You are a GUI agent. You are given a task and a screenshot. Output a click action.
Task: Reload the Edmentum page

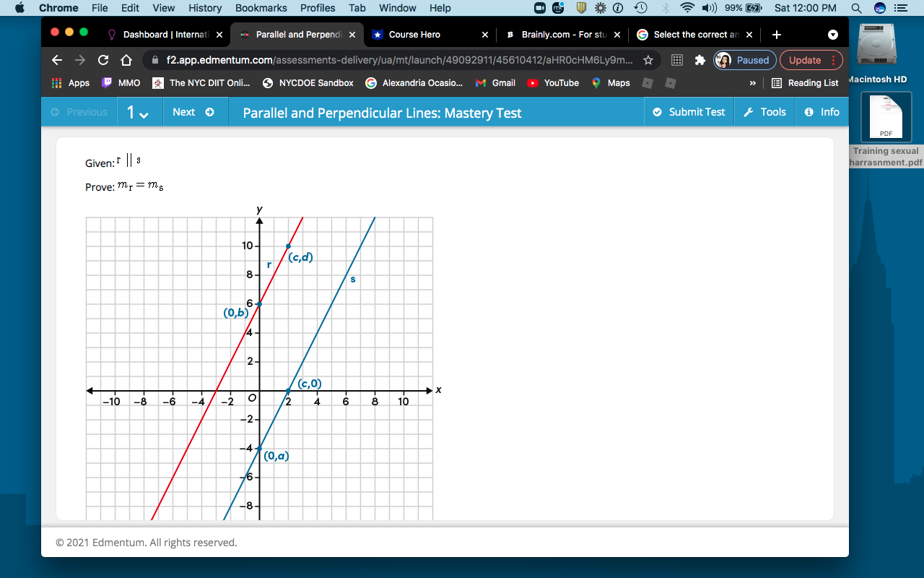click(103, 60)
